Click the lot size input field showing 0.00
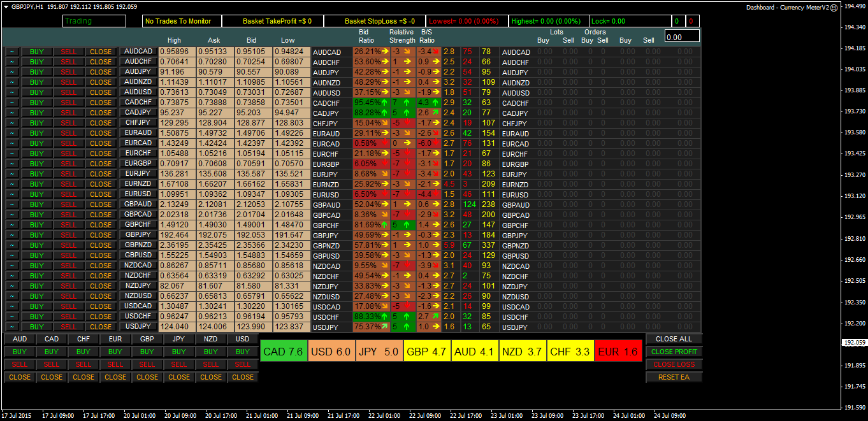Image resolution: width=868 pixels, height=421 pixels. [x=682, y=36]
